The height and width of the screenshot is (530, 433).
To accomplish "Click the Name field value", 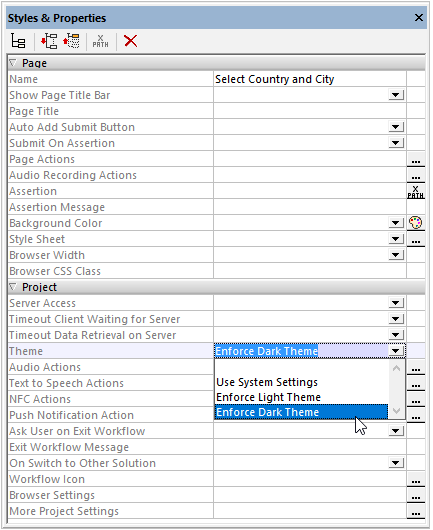I will click(310, 79).
